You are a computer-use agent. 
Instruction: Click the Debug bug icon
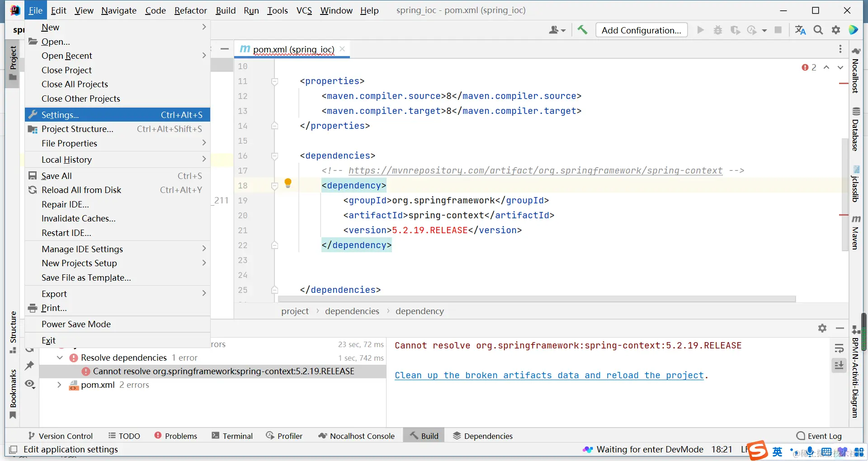tap(718, 30)
